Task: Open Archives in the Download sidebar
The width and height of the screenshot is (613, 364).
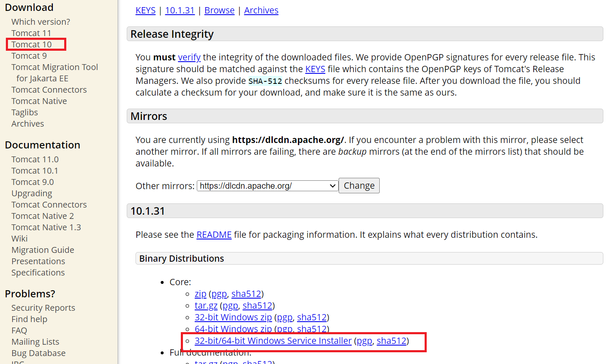Action: pyautogui.click(x=28, y=124)
